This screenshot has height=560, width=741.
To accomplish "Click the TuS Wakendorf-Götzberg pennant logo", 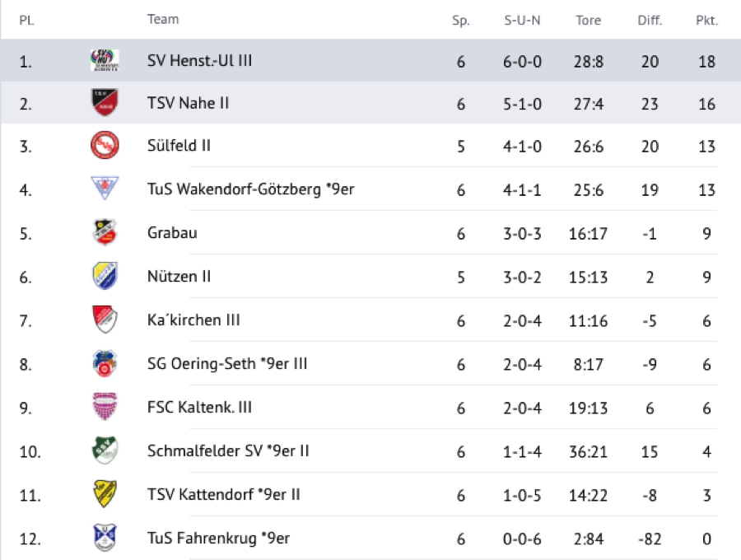I will pos(105,189).
